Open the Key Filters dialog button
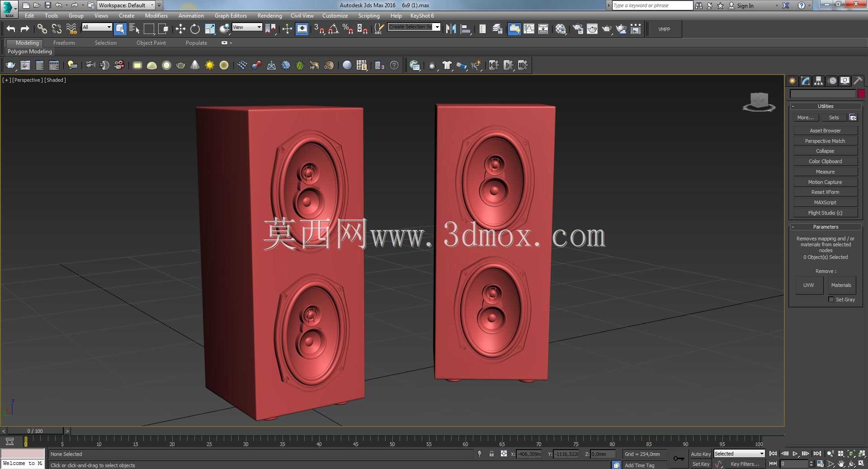This screenshot has width=868, height=469. click(745, 464)
